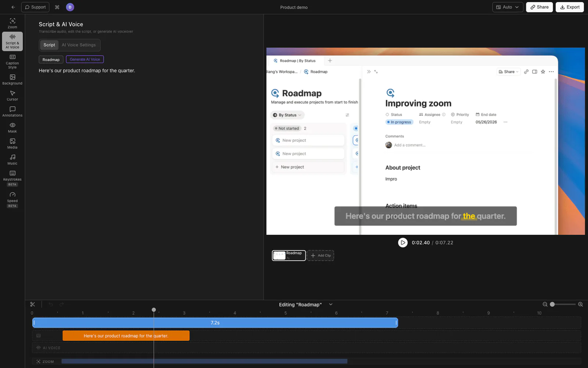Click the In progress status badge in the preview
The height and width of the screenshot is (368, 588).
click(399, 122)
